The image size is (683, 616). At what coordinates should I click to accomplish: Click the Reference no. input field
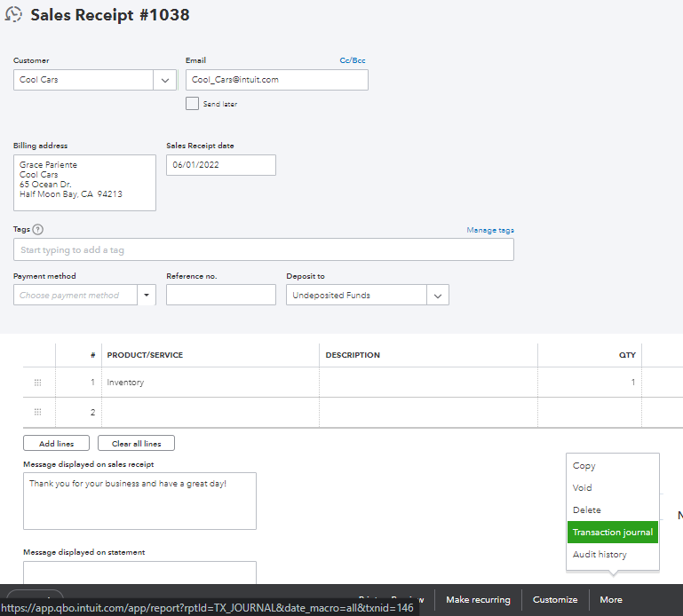(x=220, y=295)
